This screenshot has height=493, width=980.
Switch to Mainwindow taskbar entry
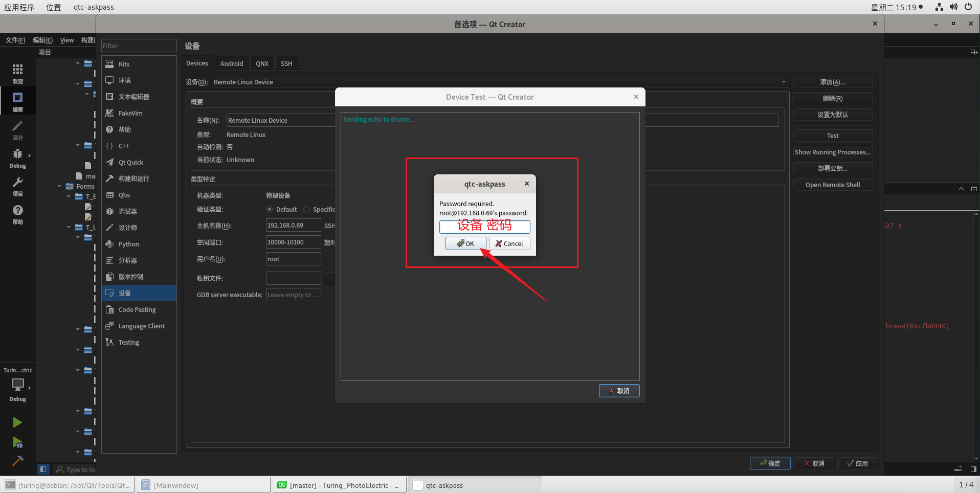[x=203, y=485]
